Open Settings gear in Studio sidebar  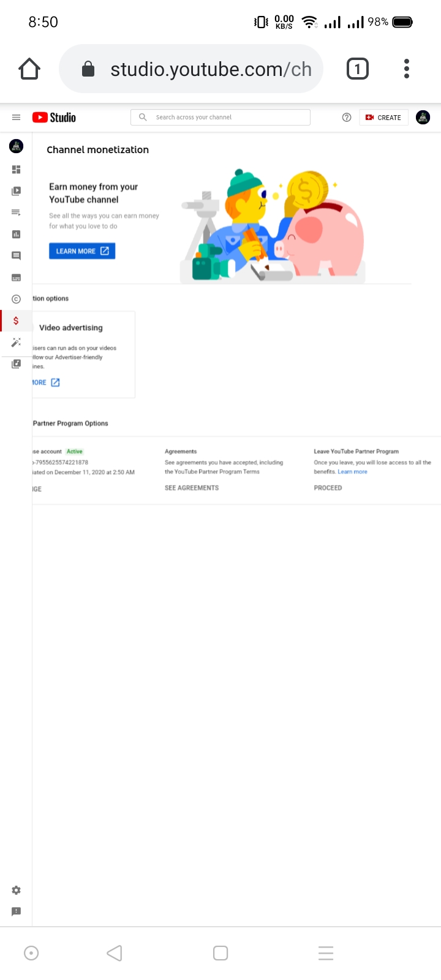pyautogui.click(x=17, y=890)
